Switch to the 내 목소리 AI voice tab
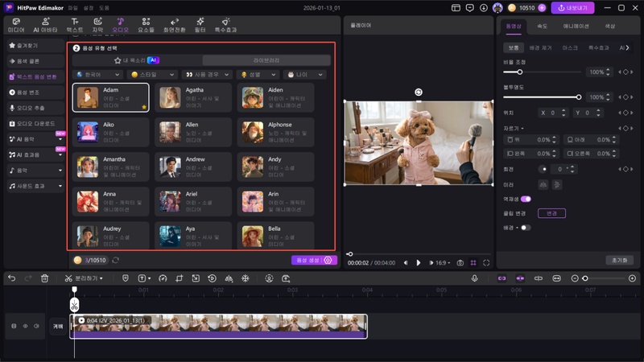 point(137,60)
